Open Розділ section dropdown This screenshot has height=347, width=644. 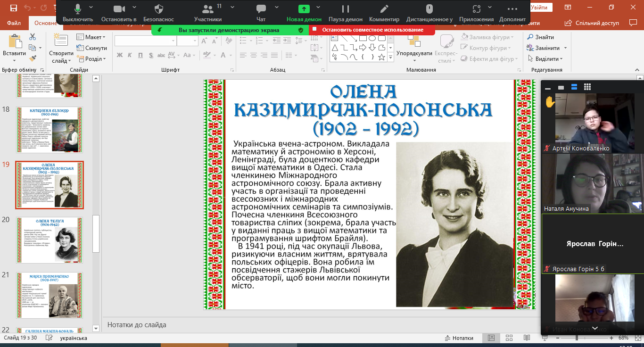[91, 59]
